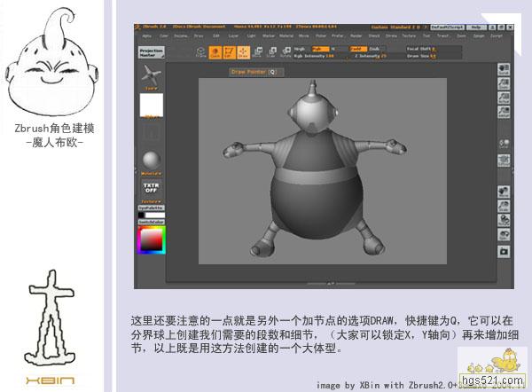Click the Scroll icon on right shelf
Screen dimensions: 532x392
point(504,69)
